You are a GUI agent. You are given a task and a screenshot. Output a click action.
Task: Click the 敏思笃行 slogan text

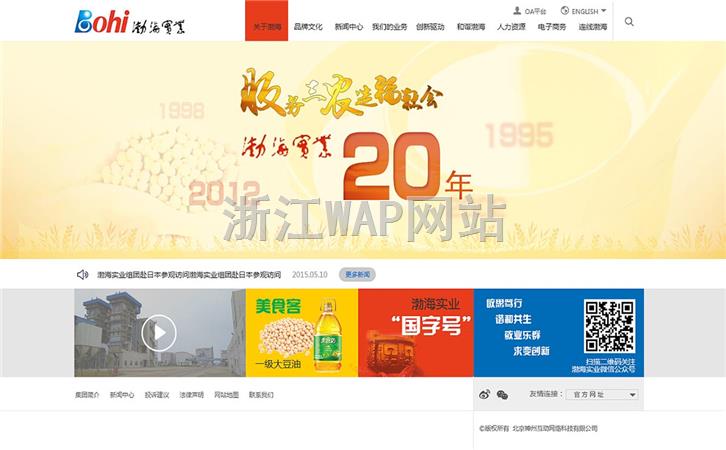pyautogui.click(x=504, y=303)
